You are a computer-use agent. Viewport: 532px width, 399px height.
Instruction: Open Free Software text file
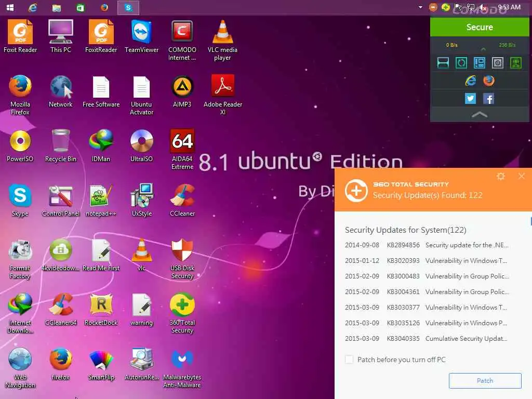[101, 91]
